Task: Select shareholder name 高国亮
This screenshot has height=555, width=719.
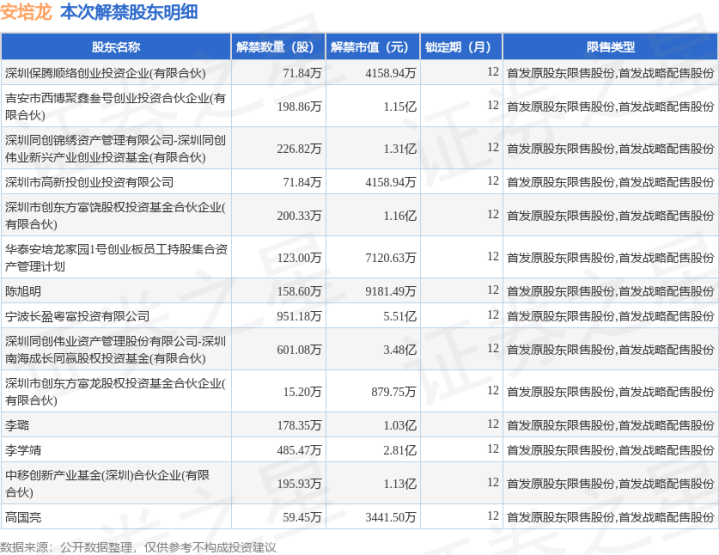Action: coord(23,517)
